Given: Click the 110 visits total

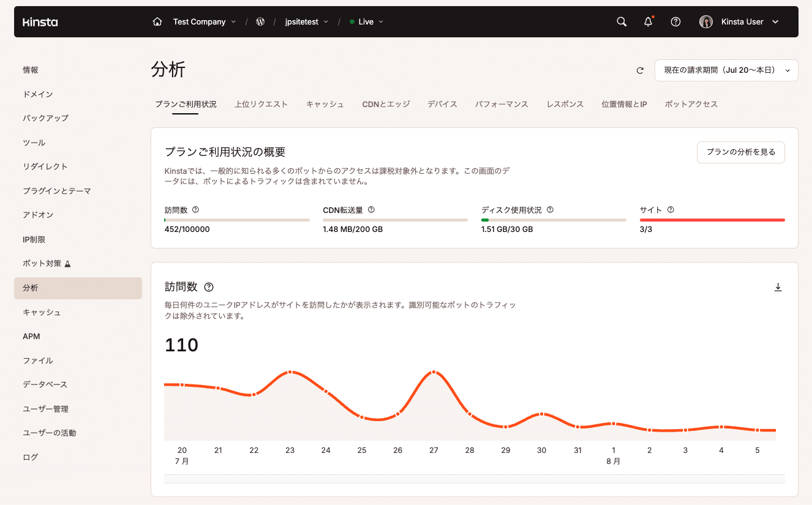Looking at the screenshot, I should (182, 345).
